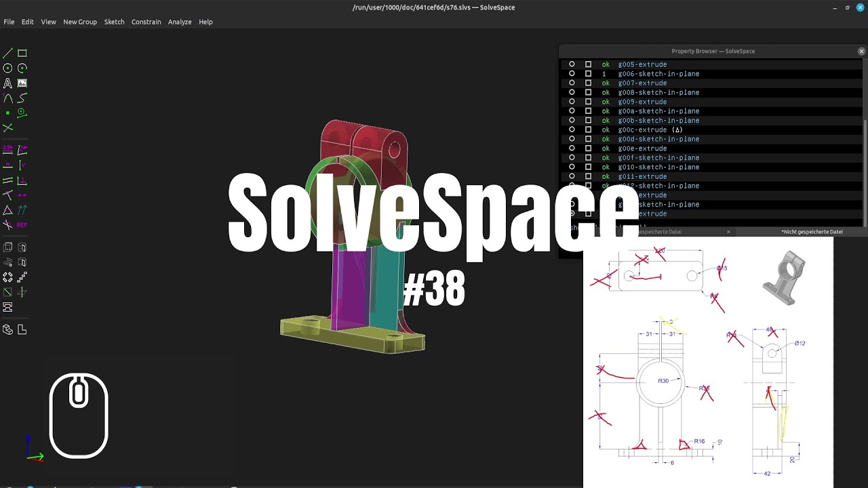Create new extrude group from toolbar

[x=7, y=247]
